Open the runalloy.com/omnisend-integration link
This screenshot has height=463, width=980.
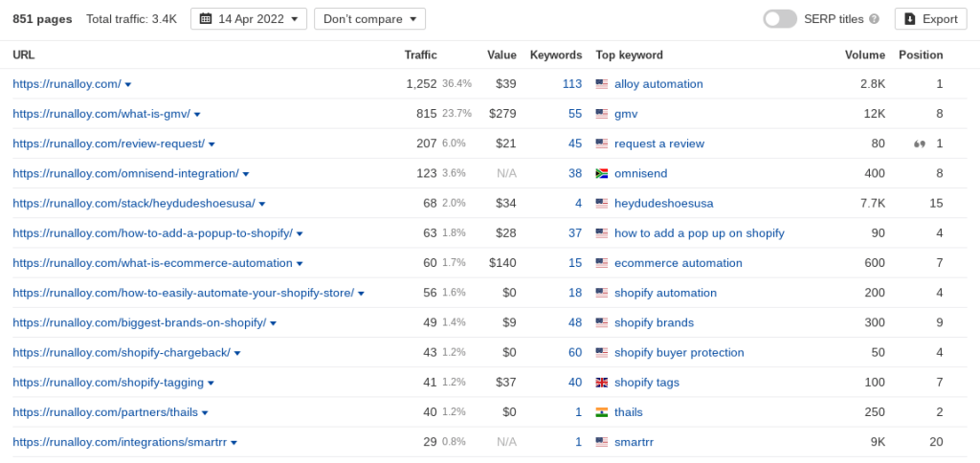tap(125, 174)
